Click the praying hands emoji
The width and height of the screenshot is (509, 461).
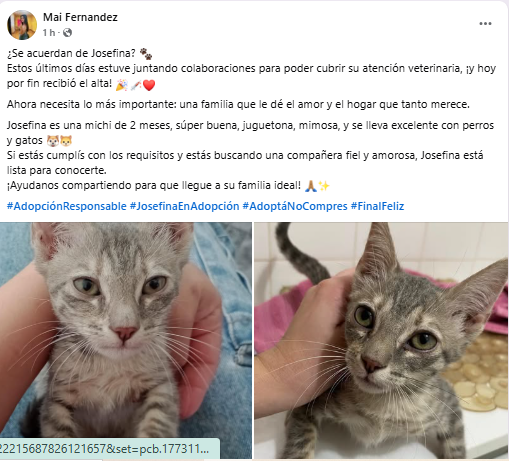click(x=311, y=186)
